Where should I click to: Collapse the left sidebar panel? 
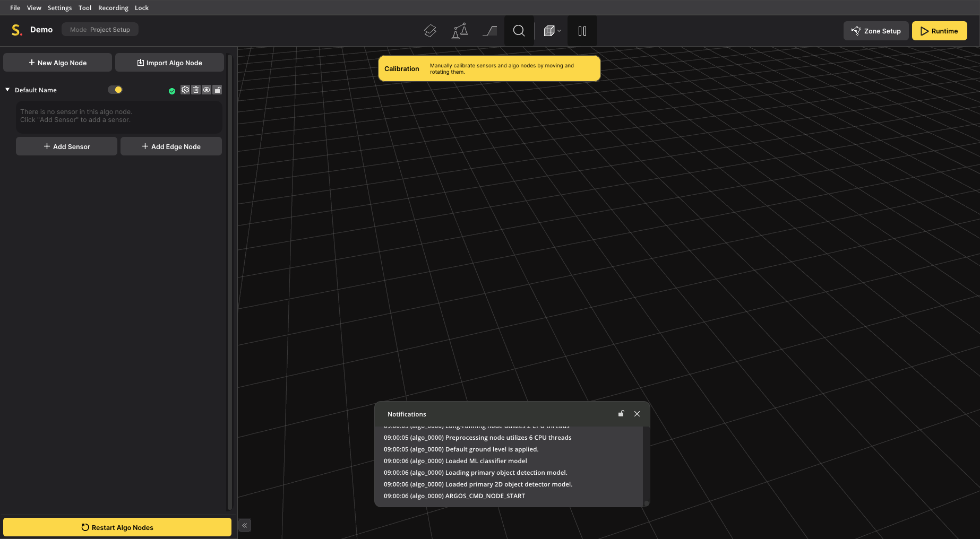click(x=245, y=525)
